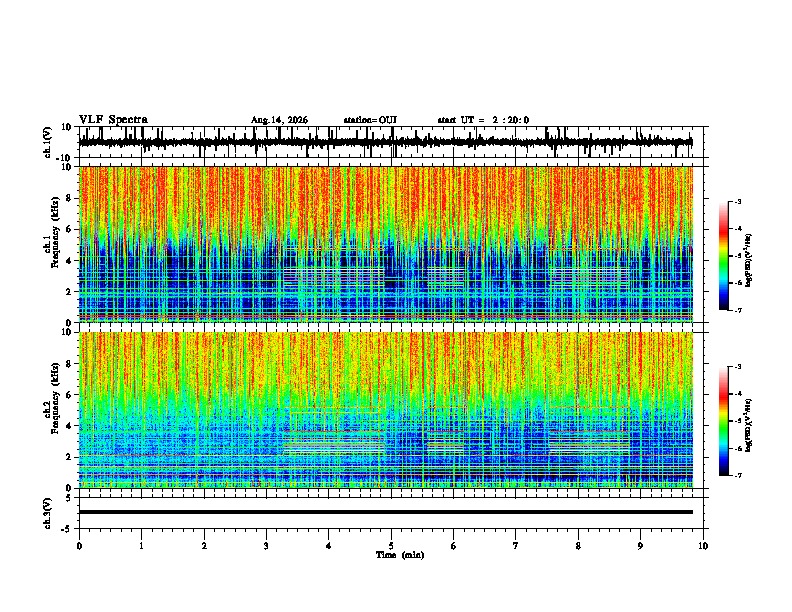Click the ch.2 frequency axis tick '8'
The width and height of the screenshot is (792, 612).
(70, 364)
